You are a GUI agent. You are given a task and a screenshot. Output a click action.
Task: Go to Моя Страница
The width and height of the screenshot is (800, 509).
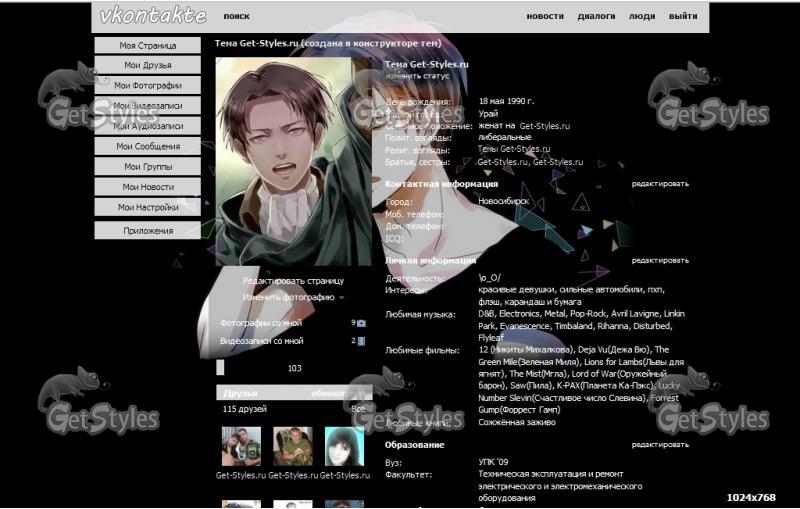pyautogui.click(x=147, y=45)
